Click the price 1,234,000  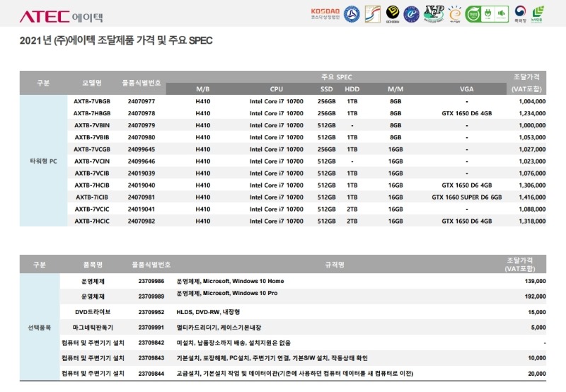click(532, 113)
